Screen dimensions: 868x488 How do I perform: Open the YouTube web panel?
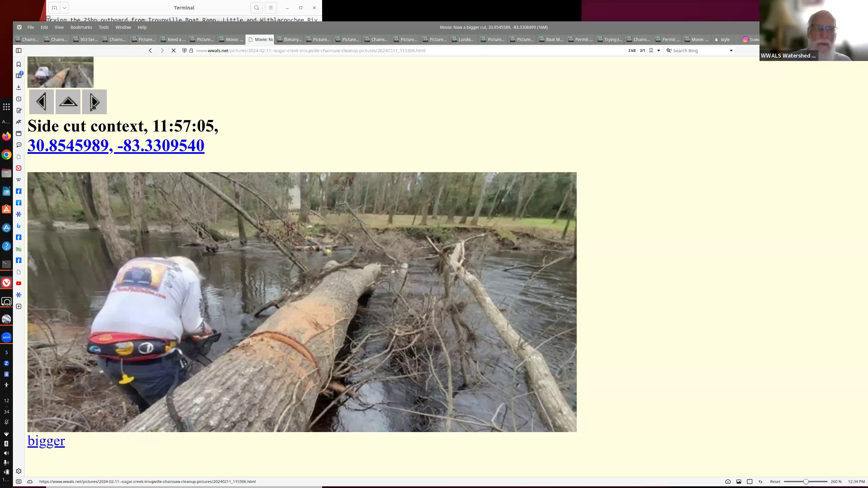coord(19,283)
